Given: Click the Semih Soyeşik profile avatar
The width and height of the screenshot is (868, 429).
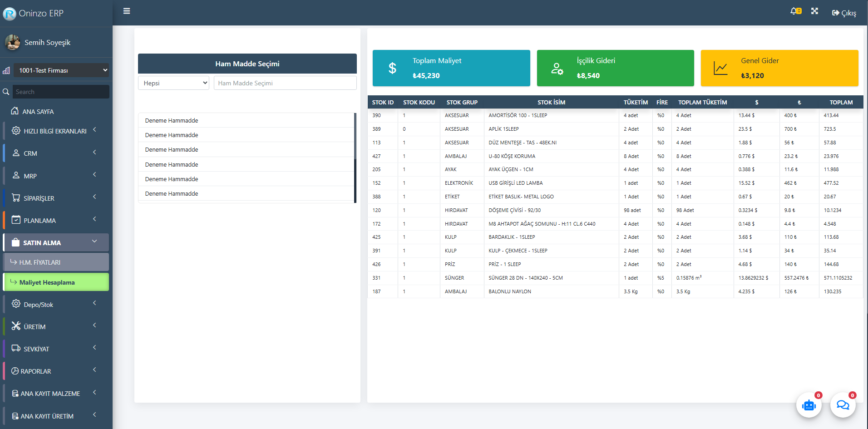Looking at the screenshot, I should [x=13, y=42].
